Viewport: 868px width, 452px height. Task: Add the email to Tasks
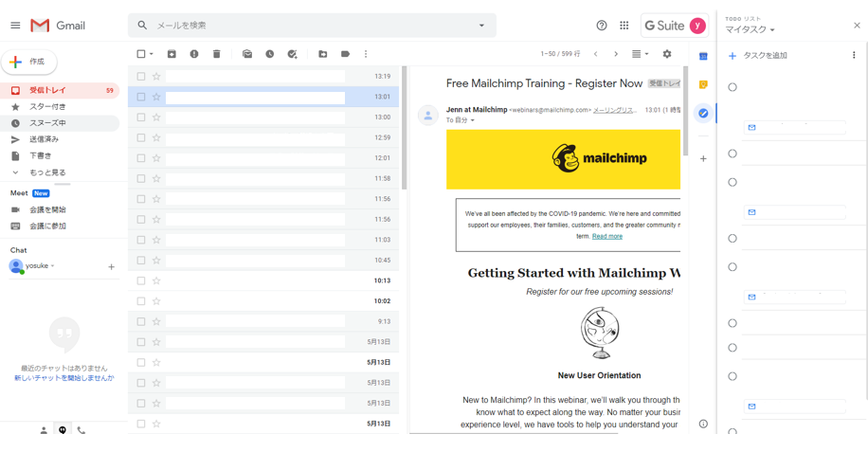tap(292, 54)
